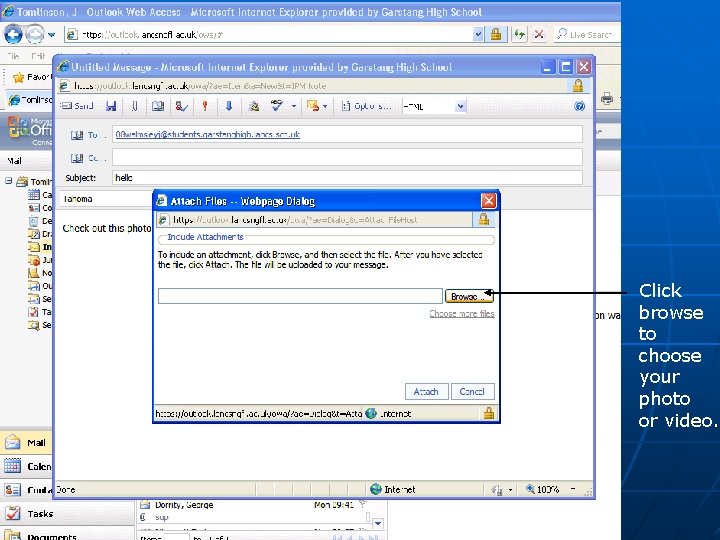The image size is (720, 540).
Task: Open the 'Choose more files' link
Action: [x=461, y=314]
